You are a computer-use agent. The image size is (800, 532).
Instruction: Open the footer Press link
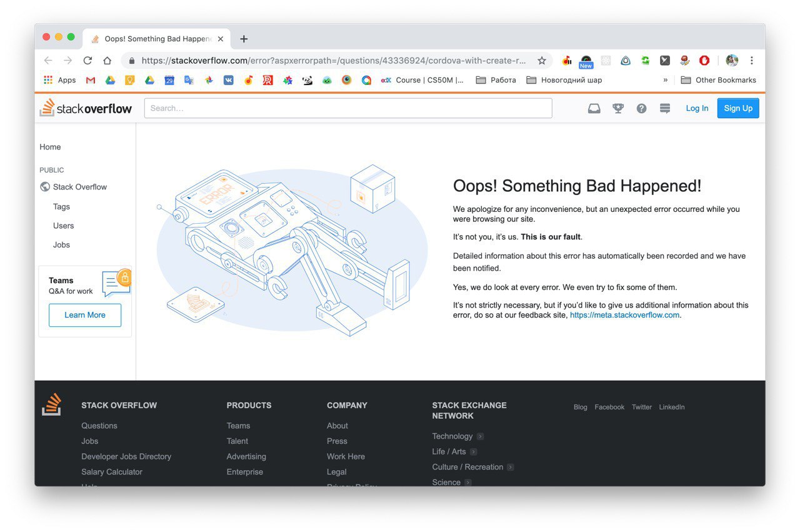(x=337, y=441)
